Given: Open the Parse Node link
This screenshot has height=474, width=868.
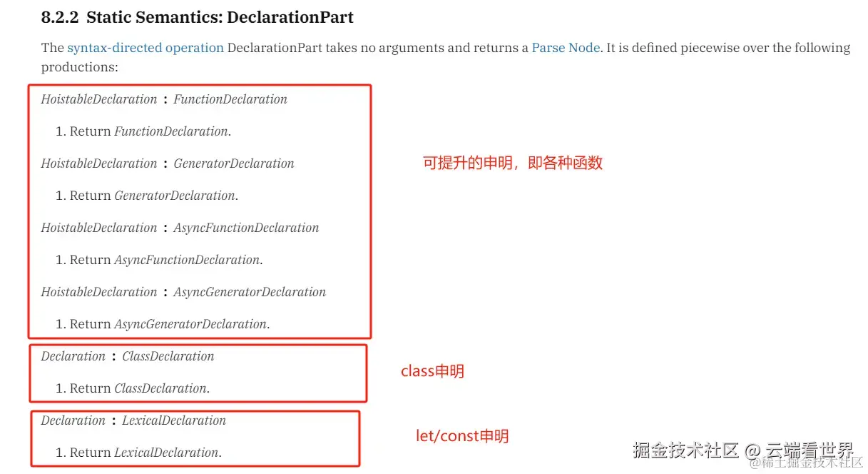Looking at the screenshot, I should pyautogui.click(x=566, y=48).
